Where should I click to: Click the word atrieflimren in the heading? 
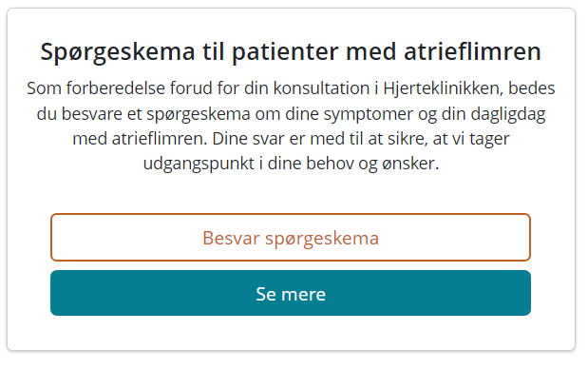coord(472,51)
